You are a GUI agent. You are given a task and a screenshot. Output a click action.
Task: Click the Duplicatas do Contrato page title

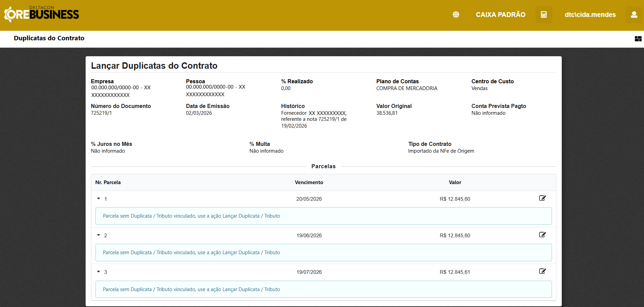49,38
